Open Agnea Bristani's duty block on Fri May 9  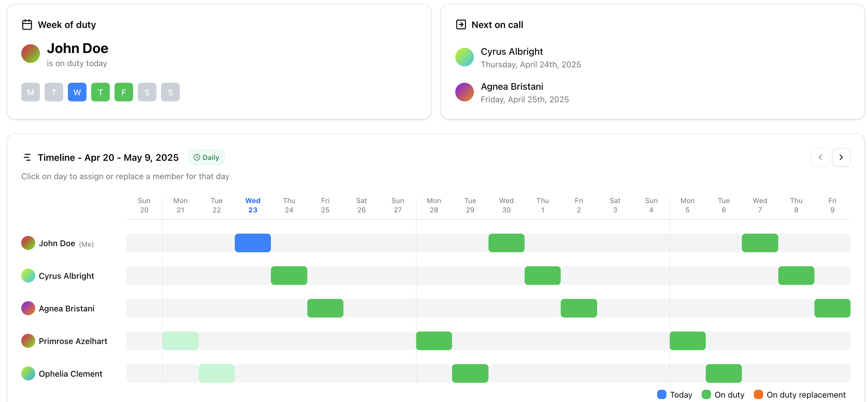tap(832, 308)
